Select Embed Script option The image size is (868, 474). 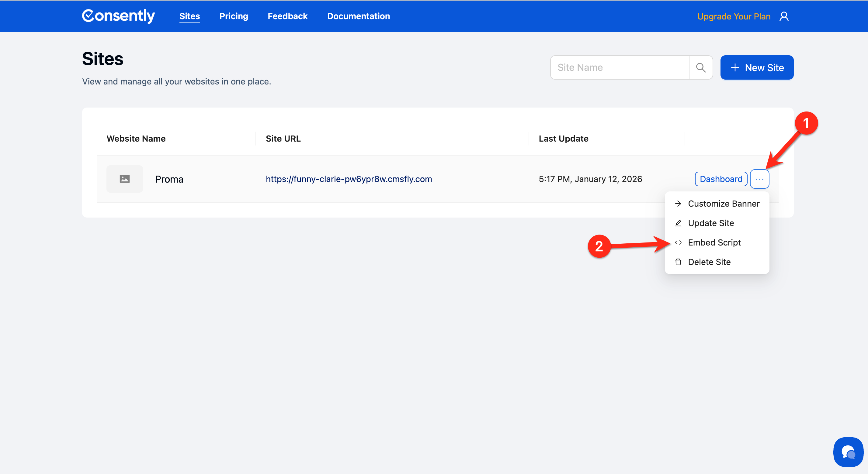pyautogui.click(x=714, y=243)
